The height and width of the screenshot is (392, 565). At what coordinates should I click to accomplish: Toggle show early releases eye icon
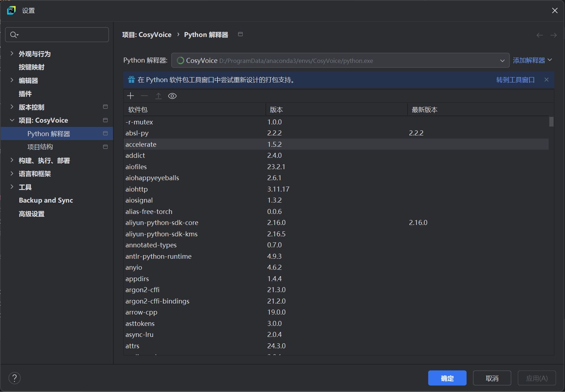coord(172,96)
